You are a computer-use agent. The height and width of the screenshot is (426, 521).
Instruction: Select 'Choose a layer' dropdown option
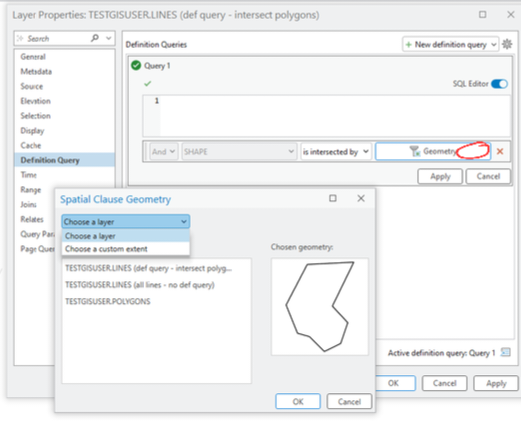click(x=126, y=236)
